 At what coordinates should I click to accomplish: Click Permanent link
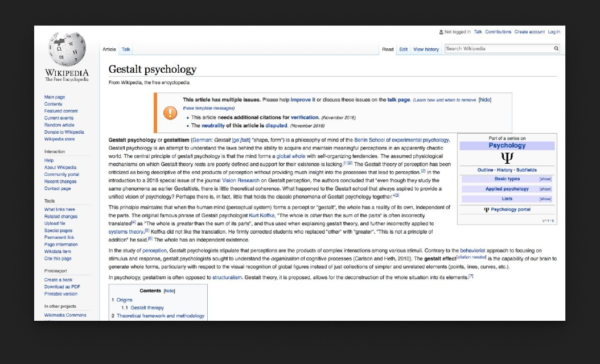[59, 237]
